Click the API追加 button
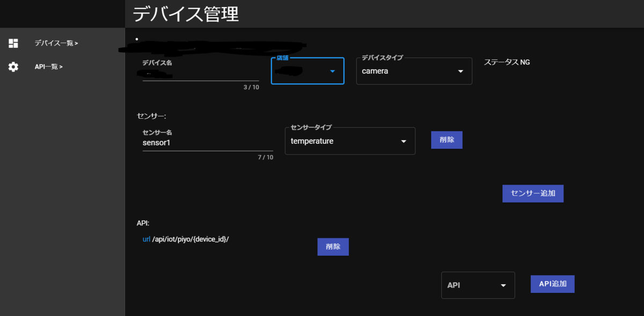The height and width of the screenshot is (316, 644). click(x=553, y=284)
